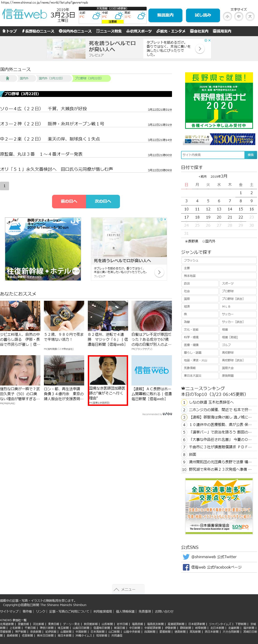Screen dimensions: 258x644
Task: Click the arrow on the top banner ad
Action: [200, 49]
